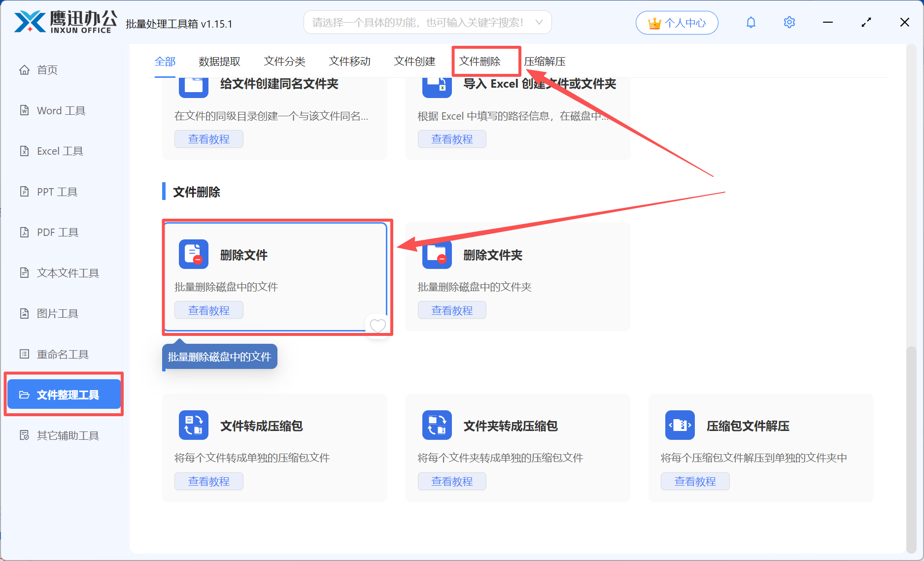Open the 删除文件 card title
This screenshot has width=924, height=561.
pos(244,255)
